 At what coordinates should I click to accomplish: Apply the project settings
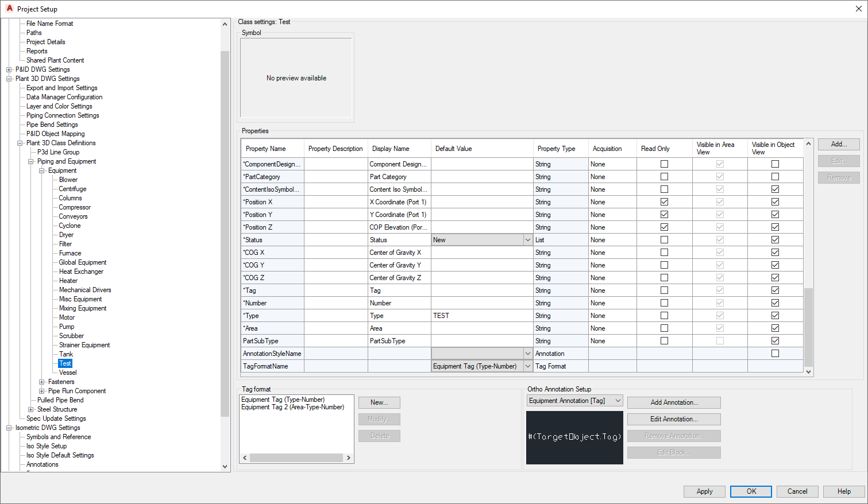click(x=704, y=491)
